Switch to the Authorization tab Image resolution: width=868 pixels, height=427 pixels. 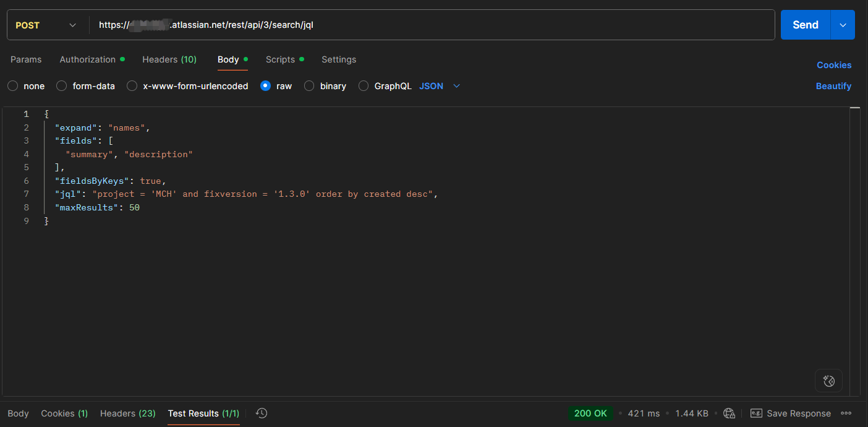click(88, 59)
